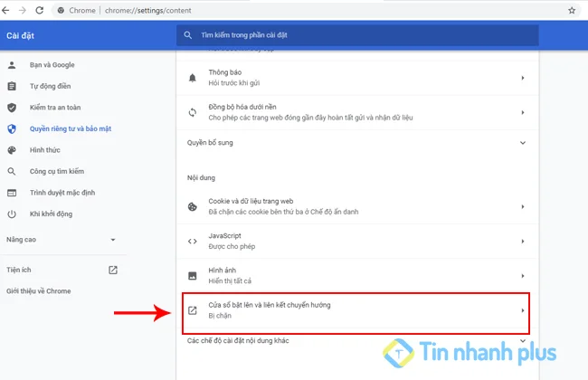This screenshot has width=588, height=380.
Task: Click 'Hiển thị tất cả' under Hình ảnh
Action: pyautogui.click(x=230, y=281)
